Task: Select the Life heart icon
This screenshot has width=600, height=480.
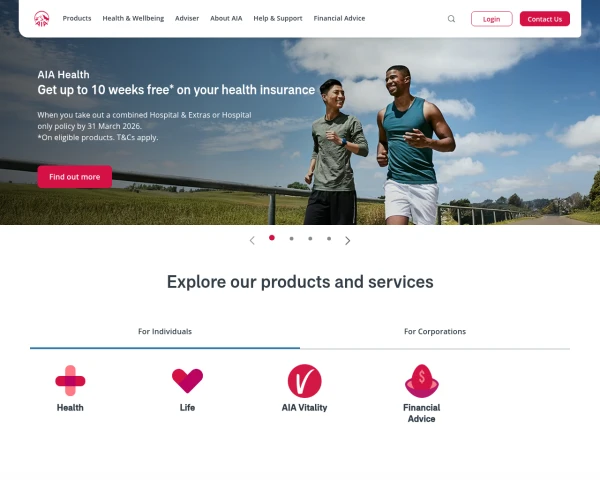Action: [x=188, y=380]
